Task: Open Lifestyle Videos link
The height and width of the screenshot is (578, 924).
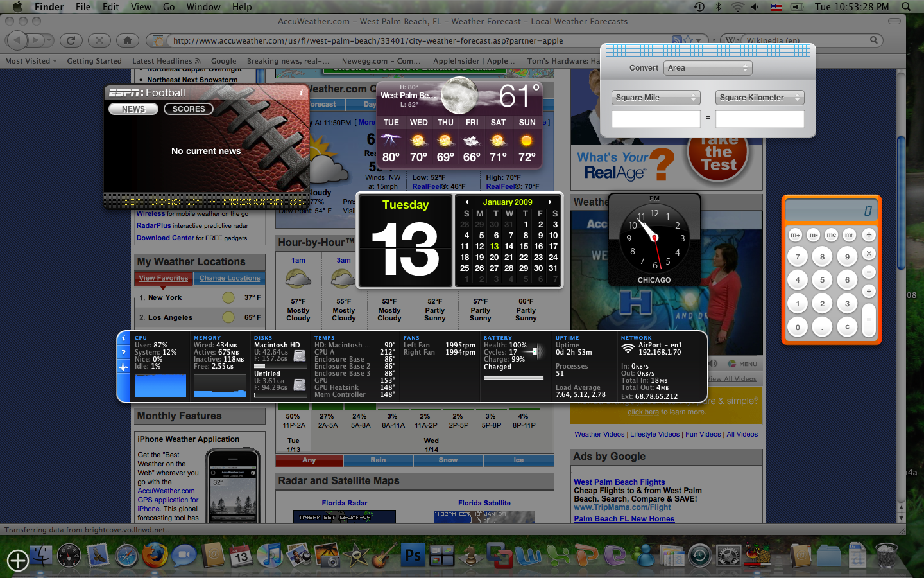Action: [x=654, y=434]
